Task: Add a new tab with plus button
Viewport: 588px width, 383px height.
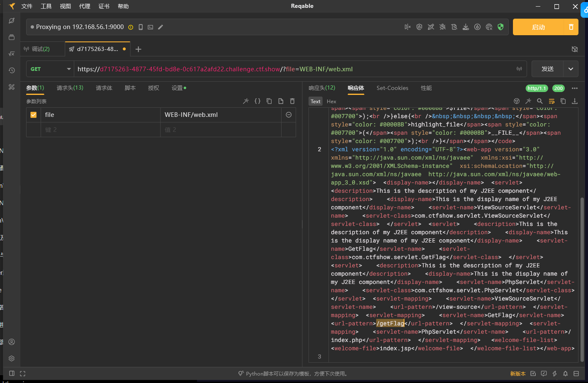Action: (138, 49)
